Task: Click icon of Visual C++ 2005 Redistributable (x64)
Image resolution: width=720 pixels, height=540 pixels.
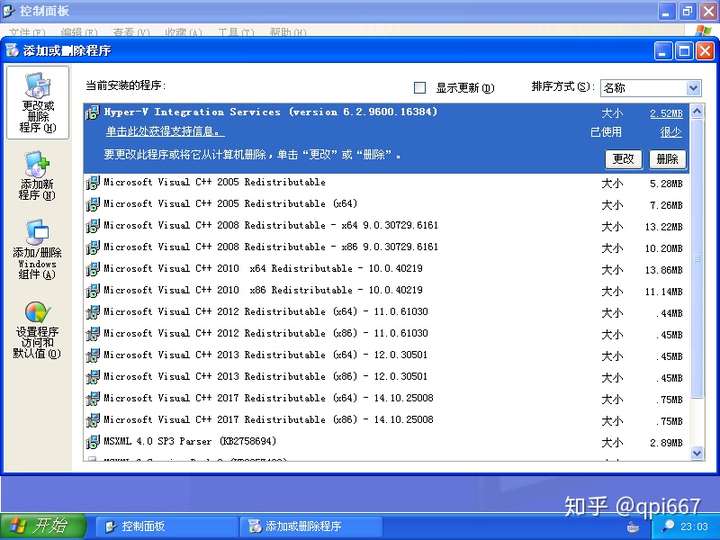Action: coord(92,204)
